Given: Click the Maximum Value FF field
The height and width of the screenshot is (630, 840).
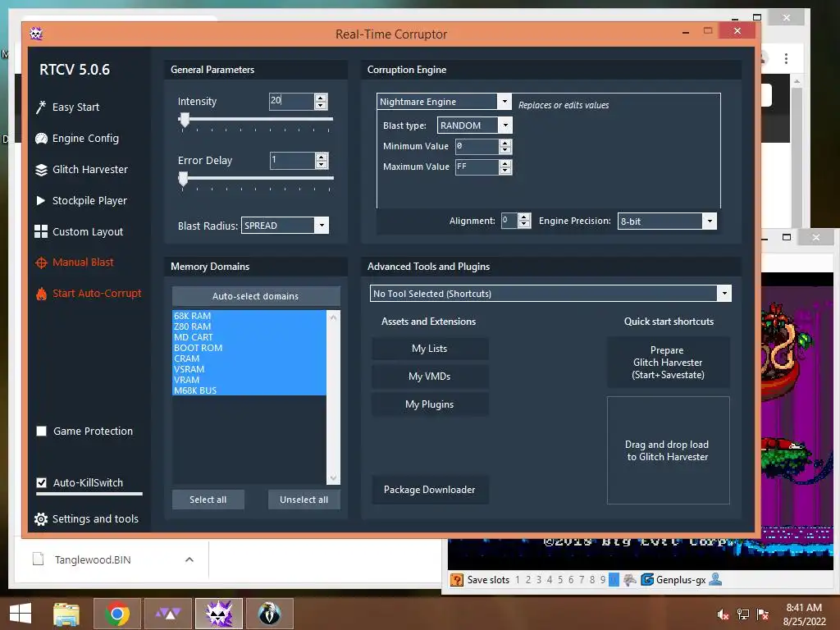Looking at the screenshot, I should (x=477, y=167).
